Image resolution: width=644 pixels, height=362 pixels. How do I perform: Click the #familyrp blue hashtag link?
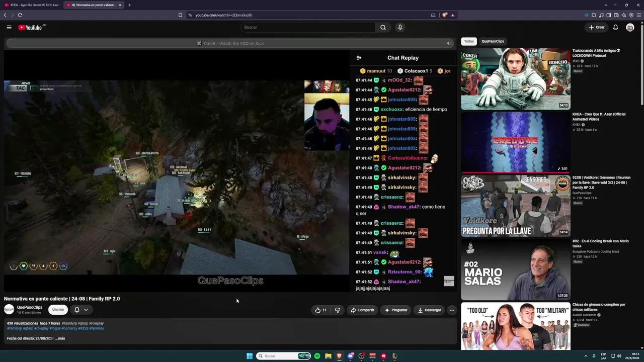pyautogui.click(x=14, y=328)
